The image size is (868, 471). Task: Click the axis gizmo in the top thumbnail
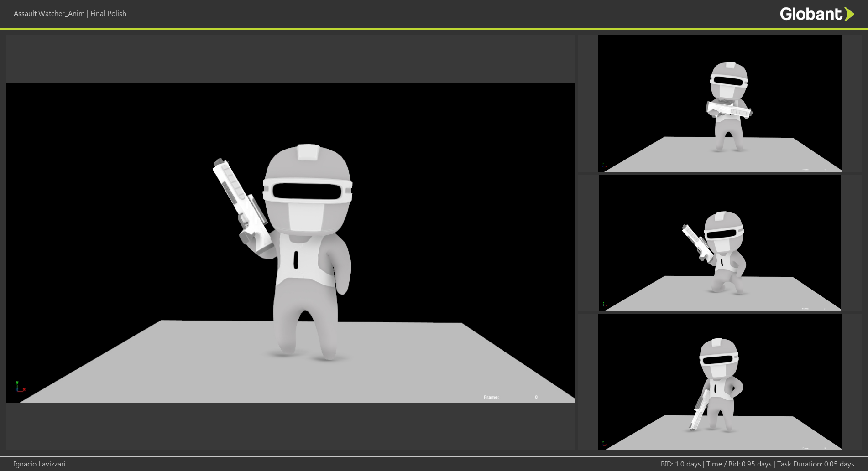click(x=604, y=165)
